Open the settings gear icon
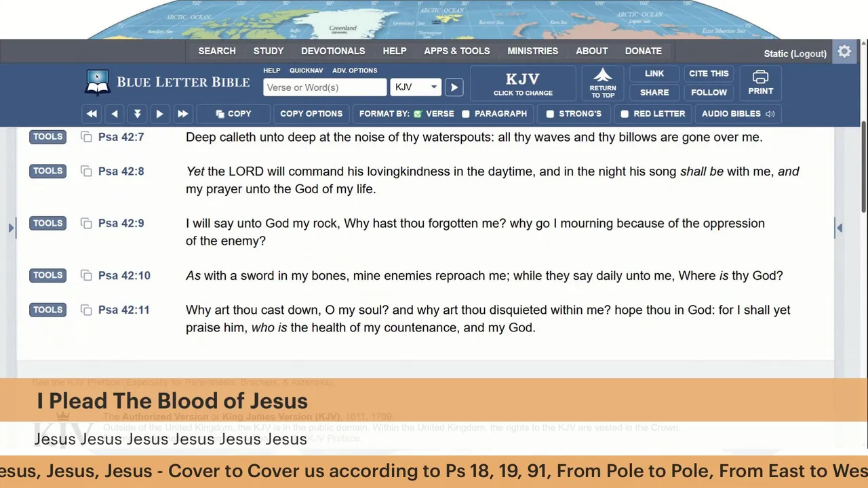868x488 pixels. pos(844,52)
